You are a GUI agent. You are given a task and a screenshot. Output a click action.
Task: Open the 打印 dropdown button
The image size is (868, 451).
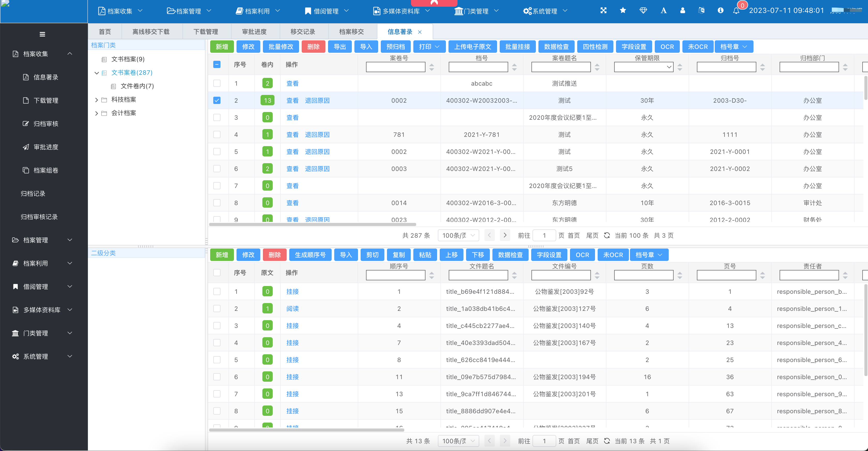[429, 47]
